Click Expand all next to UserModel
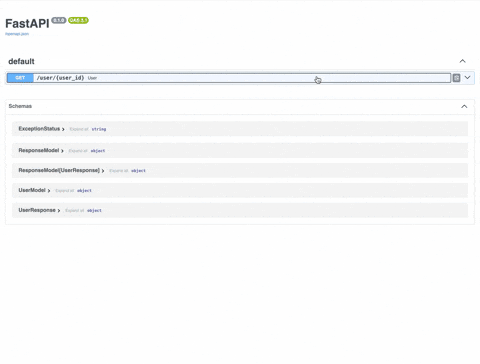 click(65, 191)
